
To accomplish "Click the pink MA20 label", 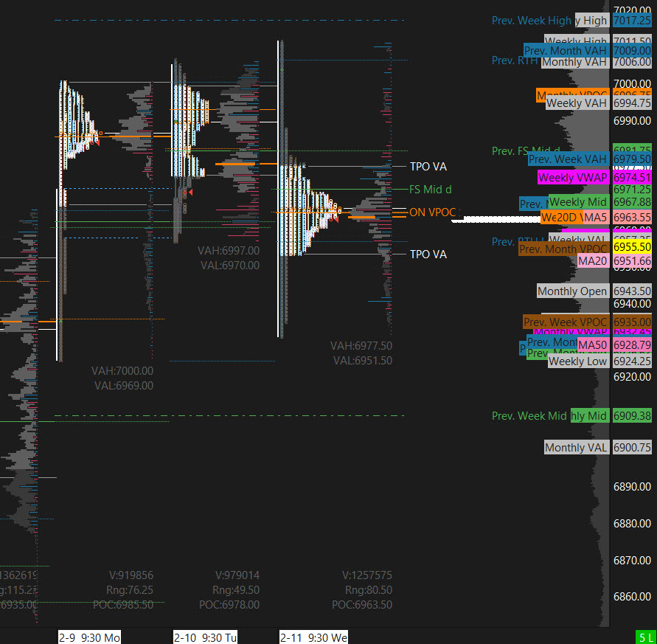I will click(x=593, y=261).
